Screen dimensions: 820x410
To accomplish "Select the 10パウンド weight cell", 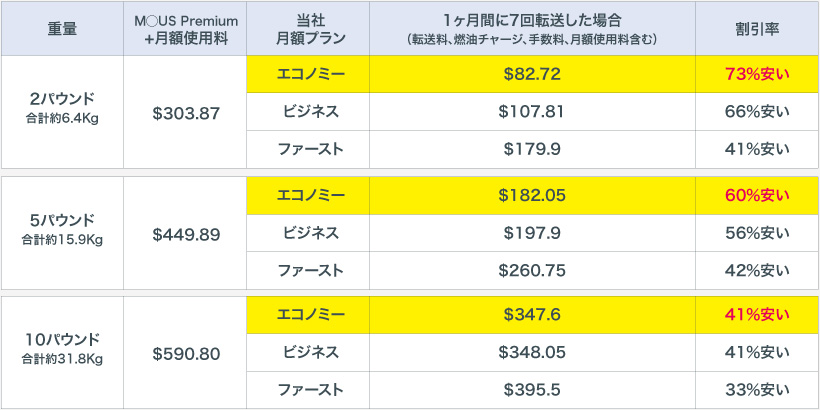I will coord(61,349).
